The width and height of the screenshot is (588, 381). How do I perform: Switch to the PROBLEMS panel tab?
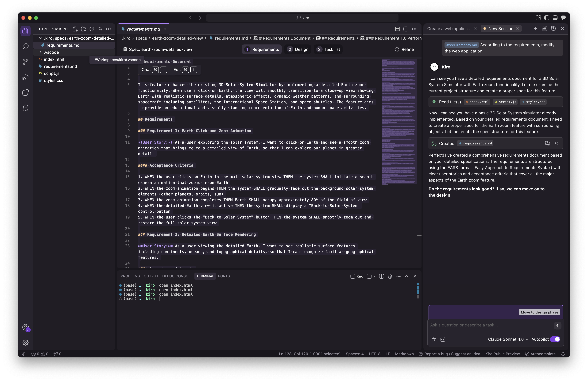[x=130, y=276]
